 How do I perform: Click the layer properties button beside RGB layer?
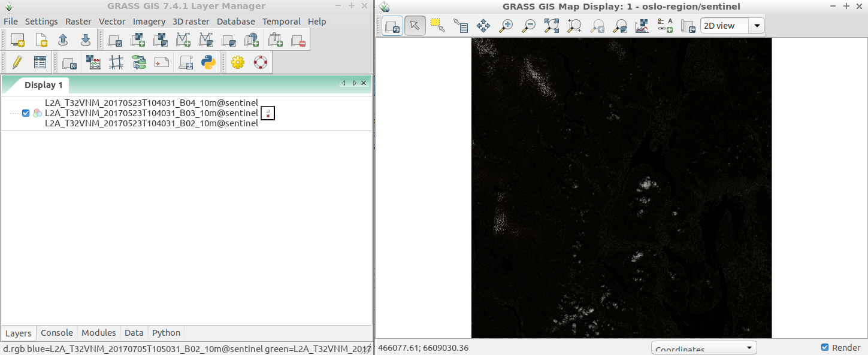click(268, 113)
